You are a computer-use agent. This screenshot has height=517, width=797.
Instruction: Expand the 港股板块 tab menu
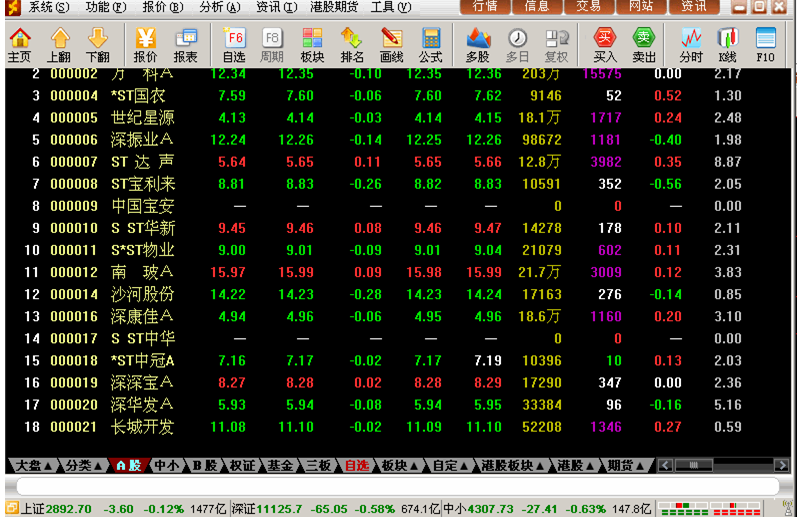coord(539,466)
